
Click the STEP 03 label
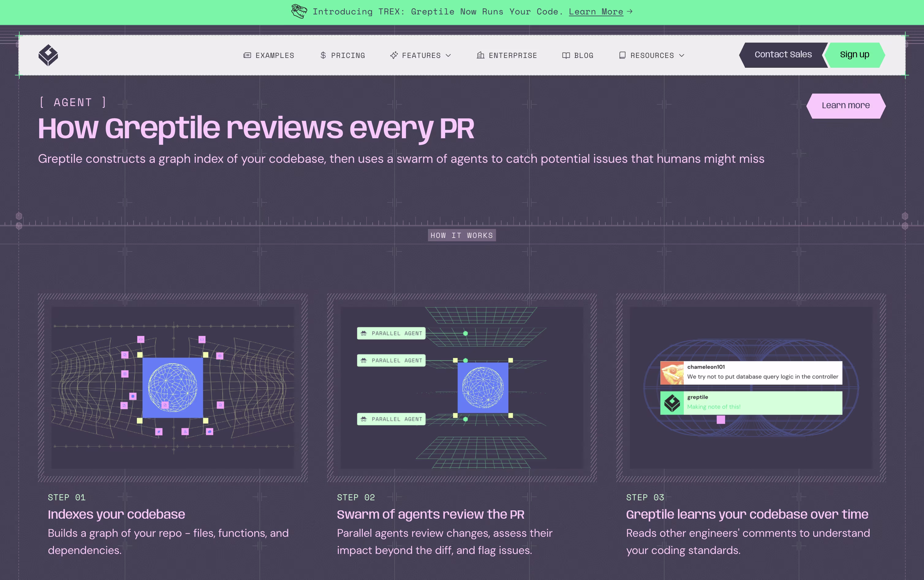[x=645, y=498]
